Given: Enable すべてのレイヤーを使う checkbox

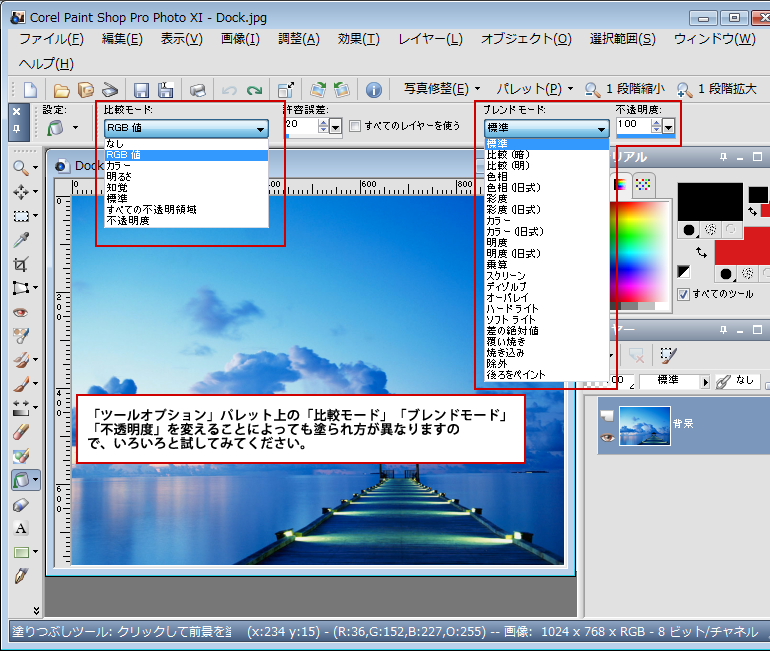Looking at the screenshot, I should coord(355,126).
